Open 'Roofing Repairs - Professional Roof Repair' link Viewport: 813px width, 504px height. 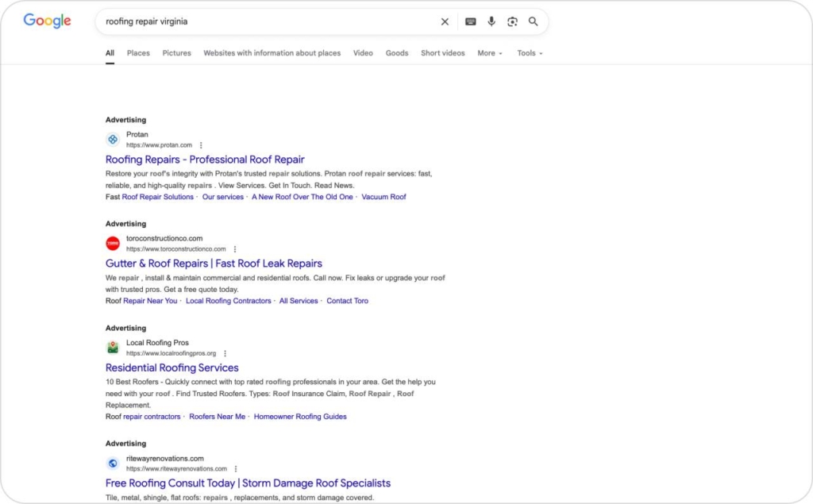[x=205, y=160]
